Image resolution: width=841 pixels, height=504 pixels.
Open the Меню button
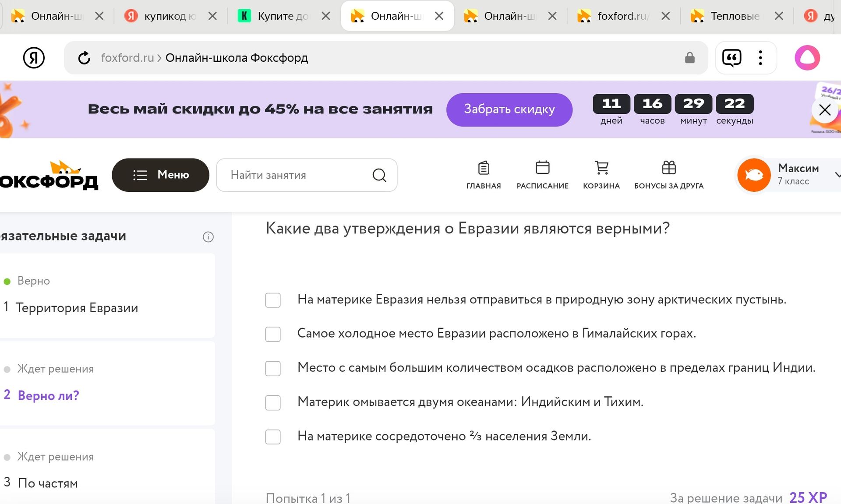click(x=160, y=175)
